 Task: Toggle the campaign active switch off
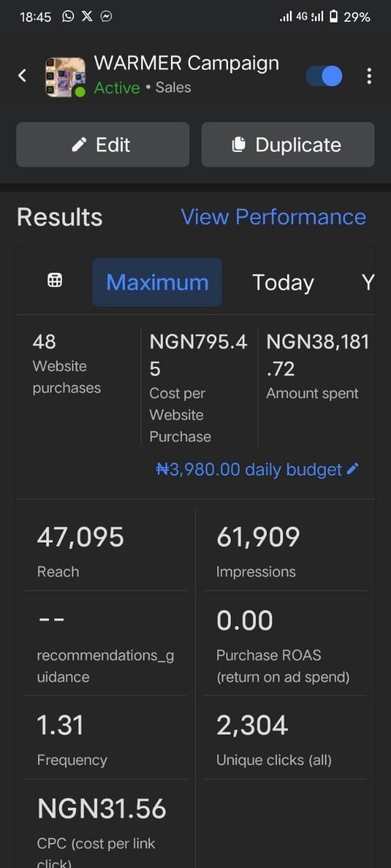(324, 76)
